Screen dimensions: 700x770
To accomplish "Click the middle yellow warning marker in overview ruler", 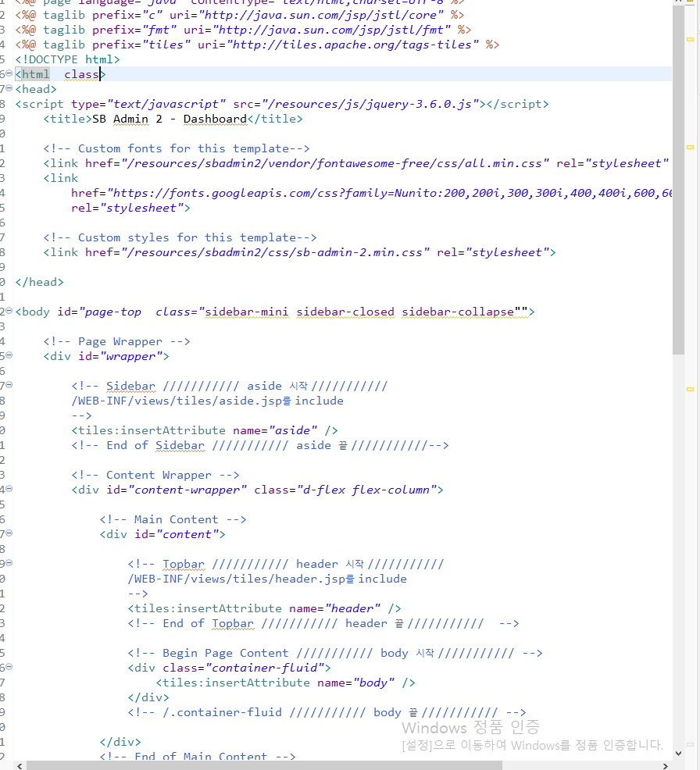I will click(x=690, y=148).
